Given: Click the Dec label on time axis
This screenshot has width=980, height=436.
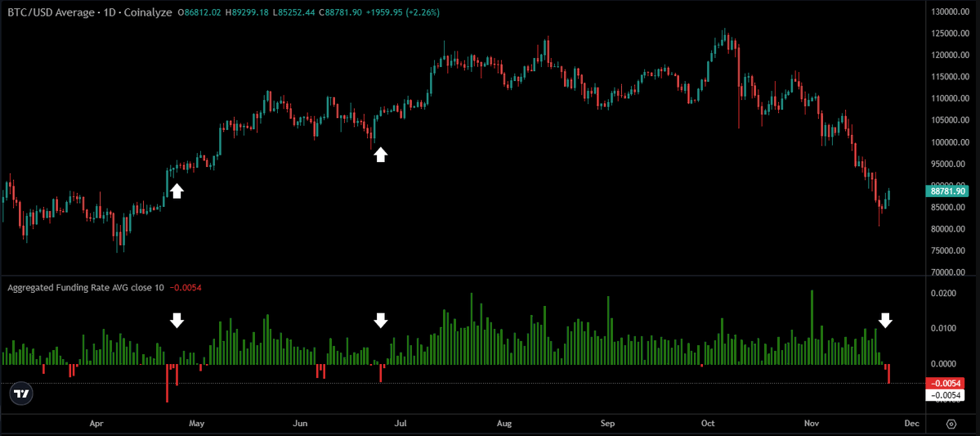Looking at the screenshot, I should click(911, 424).
